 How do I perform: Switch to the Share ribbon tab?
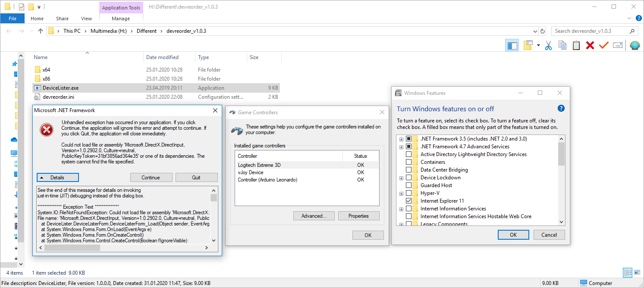62,19
